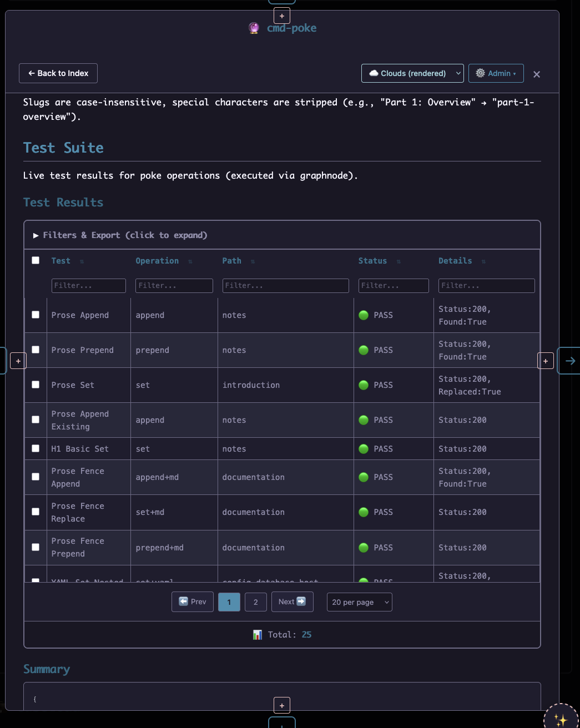Click the Next page button
This screenshot has height=728, width=580.
292,601
